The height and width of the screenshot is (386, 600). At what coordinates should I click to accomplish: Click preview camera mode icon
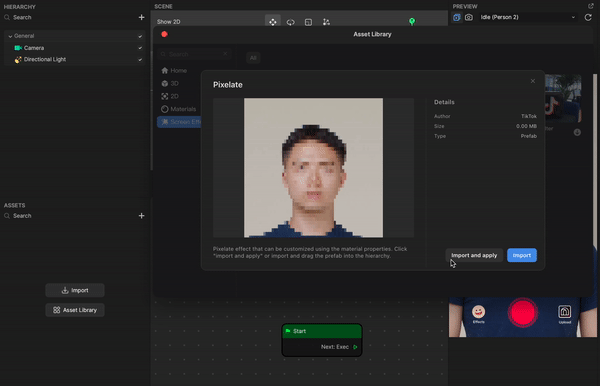[457, 17]
